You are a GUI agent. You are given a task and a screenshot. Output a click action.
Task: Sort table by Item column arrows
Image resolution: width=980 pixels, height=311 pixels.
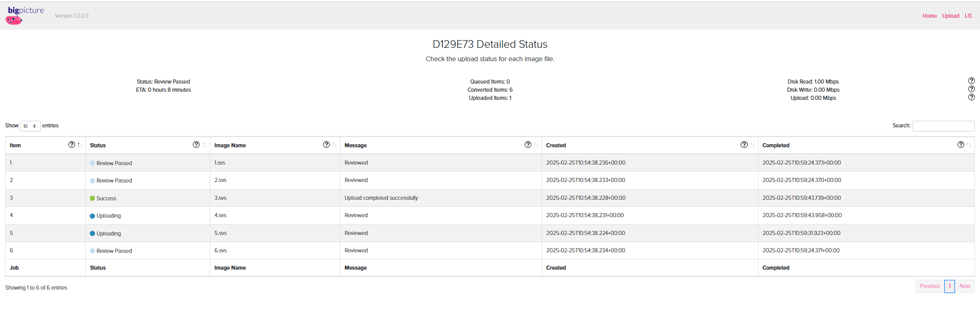tap(80, 145)
